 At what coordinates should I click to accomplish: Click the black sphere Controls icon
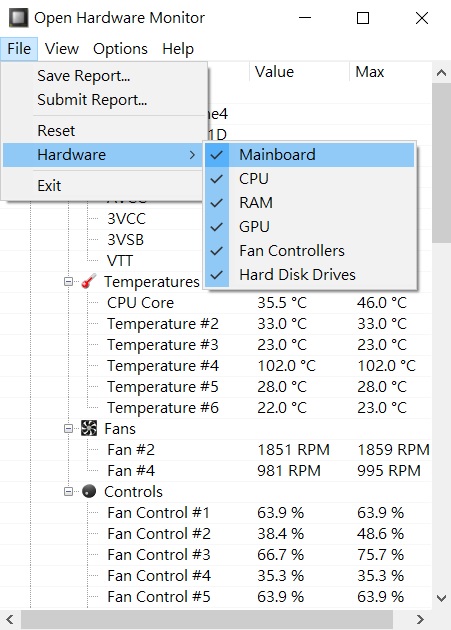pyautogui.click(x=89, y=491)
